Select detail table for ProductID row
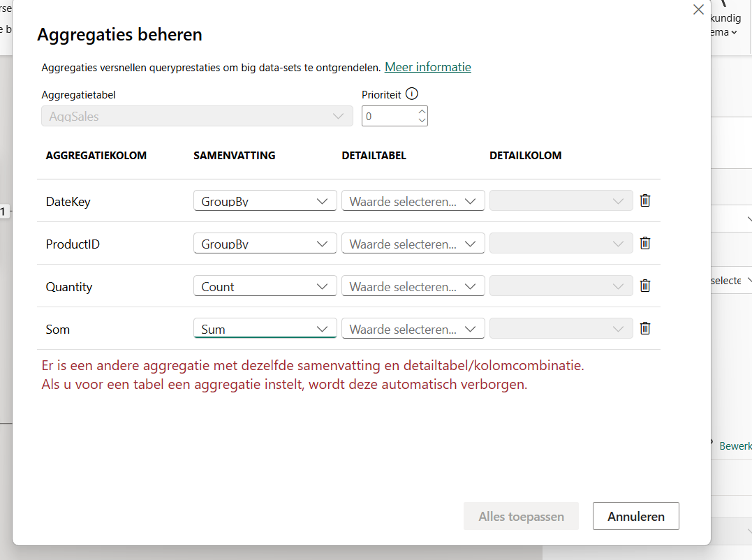Image resolution: width=752 pixels, height=560 pixels. click(413, 244)
